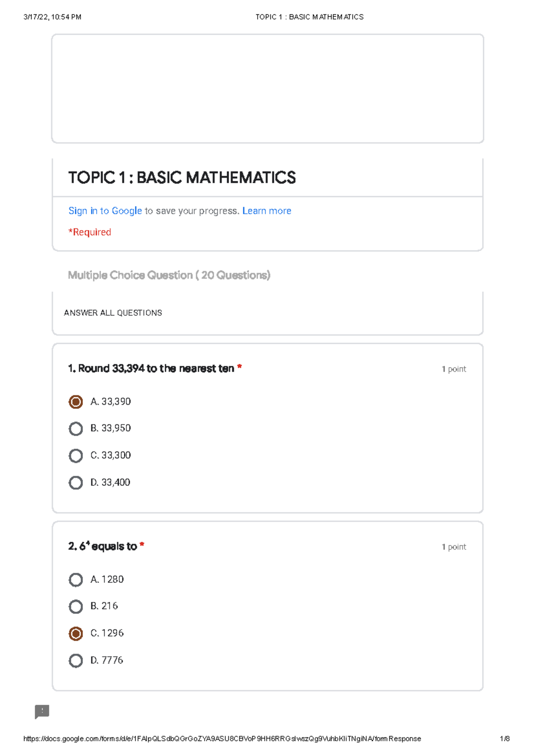Click the 1 point label on question 1
The image size is (534, 756).
tap(453, 369)
